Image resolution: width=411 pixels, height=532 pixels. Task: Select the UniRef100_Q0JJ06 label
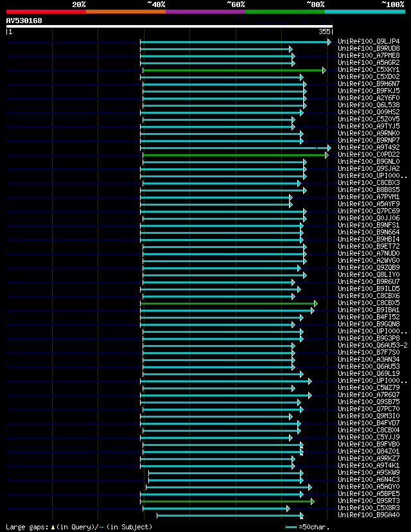pos(369,218)
